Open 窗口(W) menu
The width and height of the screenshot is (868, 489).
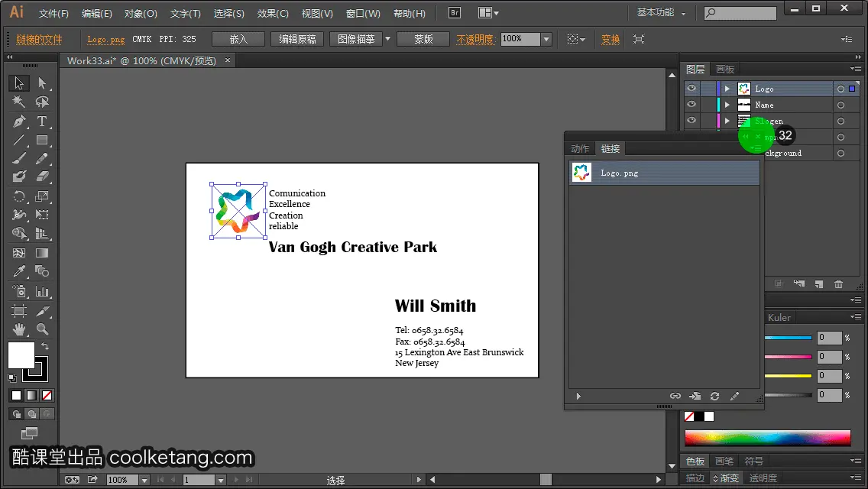tap(363, 13)
